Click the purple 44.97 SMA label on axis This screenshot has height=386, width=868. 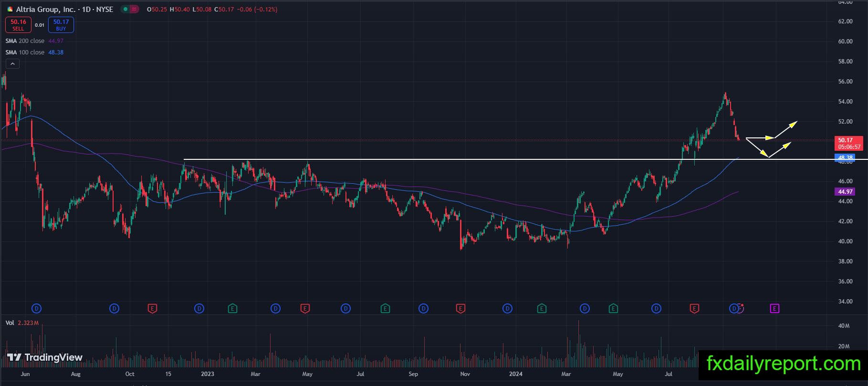tap(845, 192)
